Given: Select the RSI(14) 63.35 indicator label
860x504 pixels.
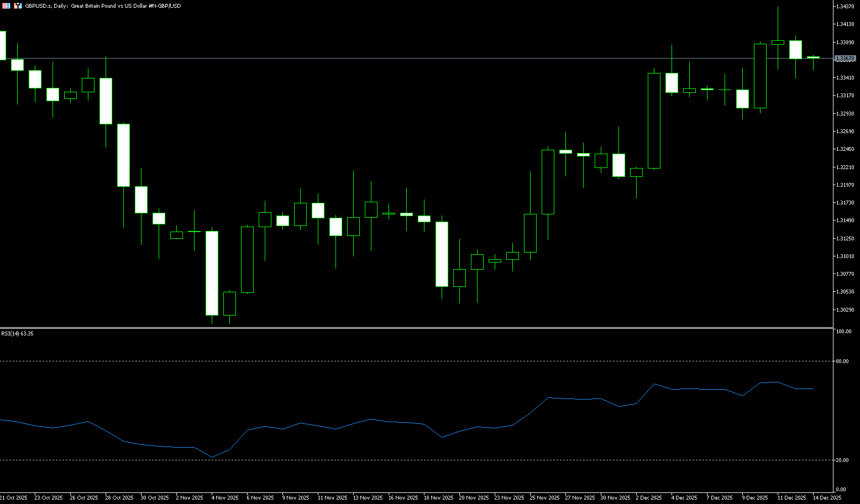Looking at the screenshot, I should point(17,334).
